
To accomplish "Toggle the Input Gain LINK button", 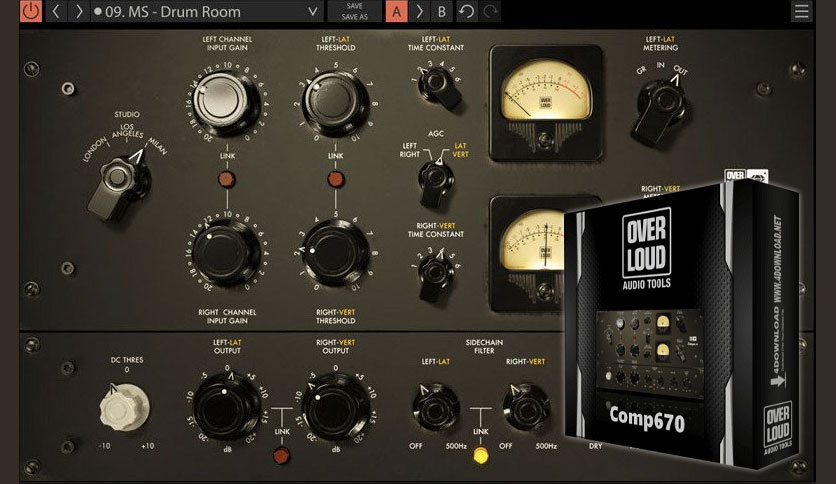I will point(227,179).
